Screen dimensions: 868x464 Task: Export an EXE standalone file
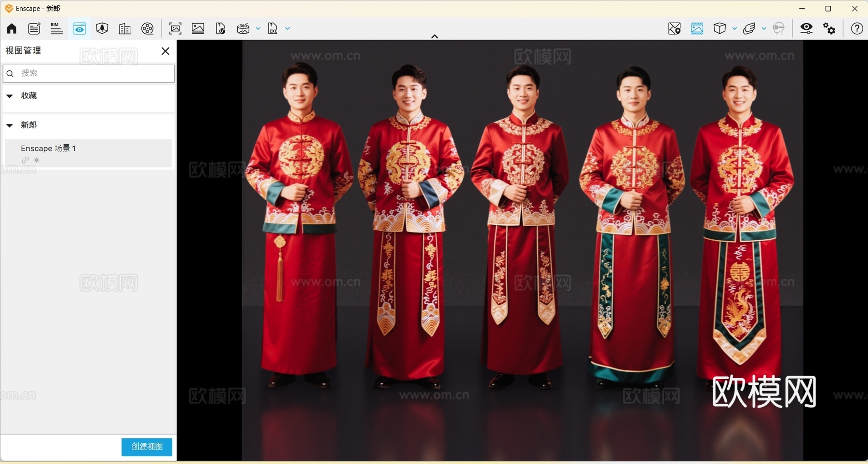pyautogui.click(x=273, y=28)
